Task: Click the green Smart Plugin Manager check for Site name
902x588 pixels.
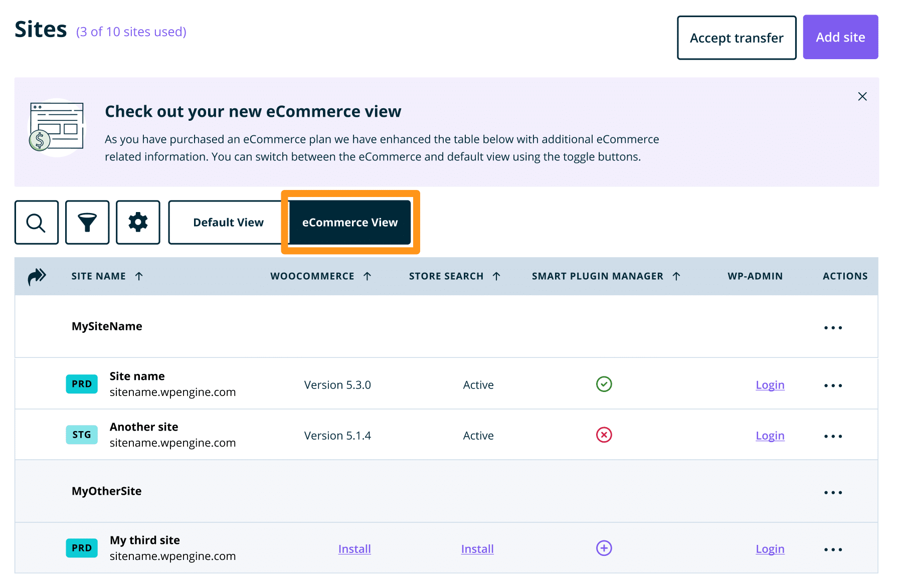Action: (604, 384)
